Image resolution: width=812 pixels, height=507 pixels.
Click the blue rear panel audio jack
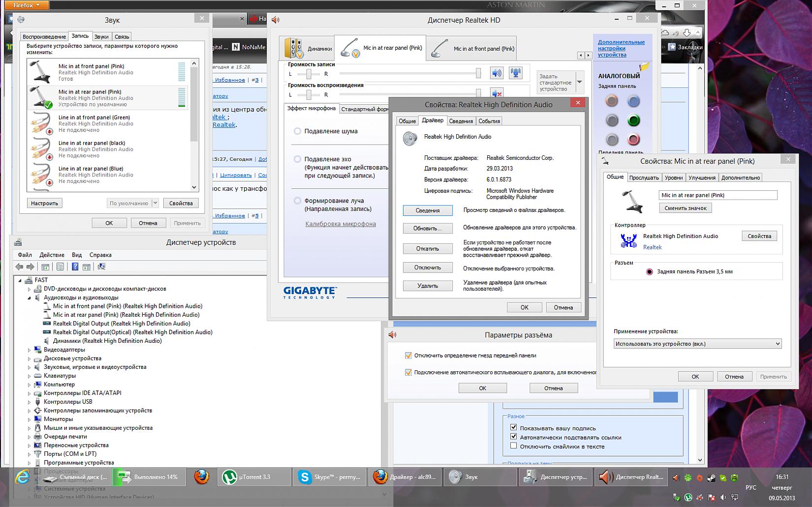pos(633,101)
